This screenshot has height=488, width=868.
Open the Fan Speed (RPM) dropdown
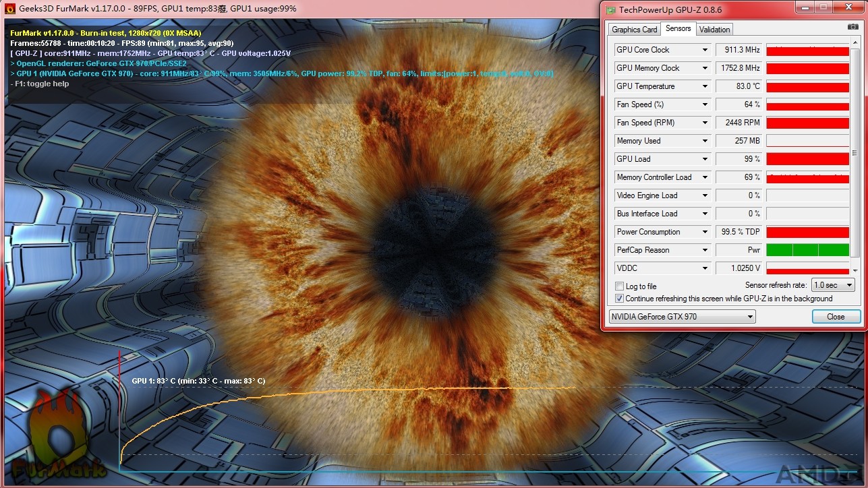click(x=705, y=123)
